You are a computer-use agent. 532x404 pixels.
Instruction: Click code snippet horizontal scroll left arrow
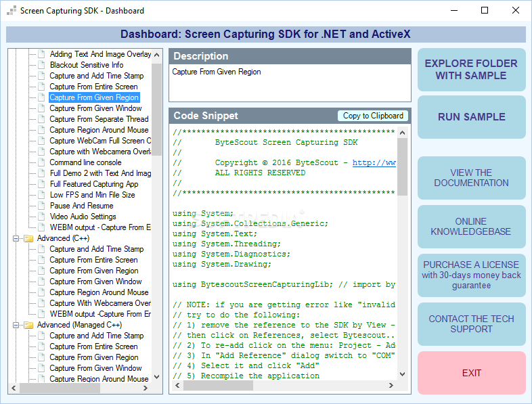[177, 385]
